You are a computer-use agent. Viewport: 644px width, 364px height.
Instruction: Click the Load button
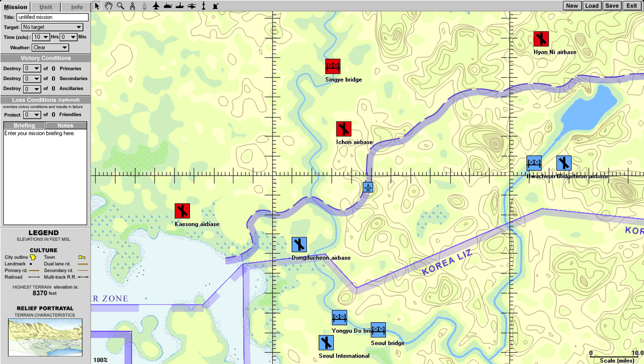pyautogui.click(x=592, y=6)
